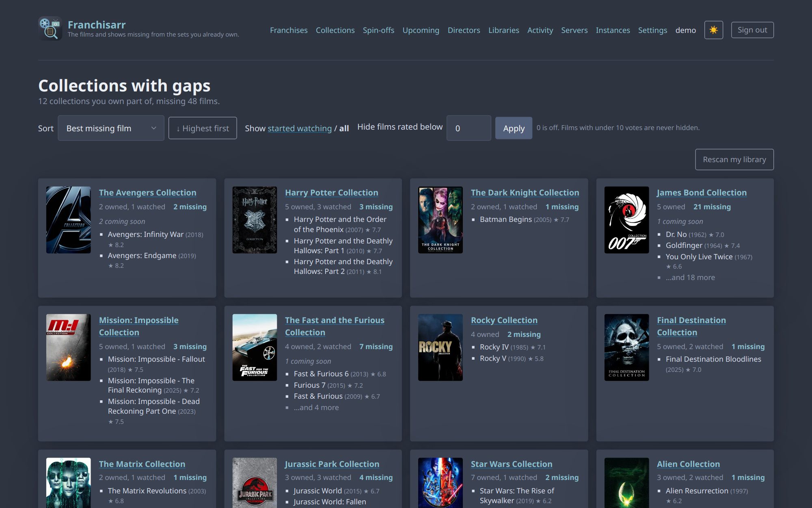Open the Libraries page

(503, 30)
